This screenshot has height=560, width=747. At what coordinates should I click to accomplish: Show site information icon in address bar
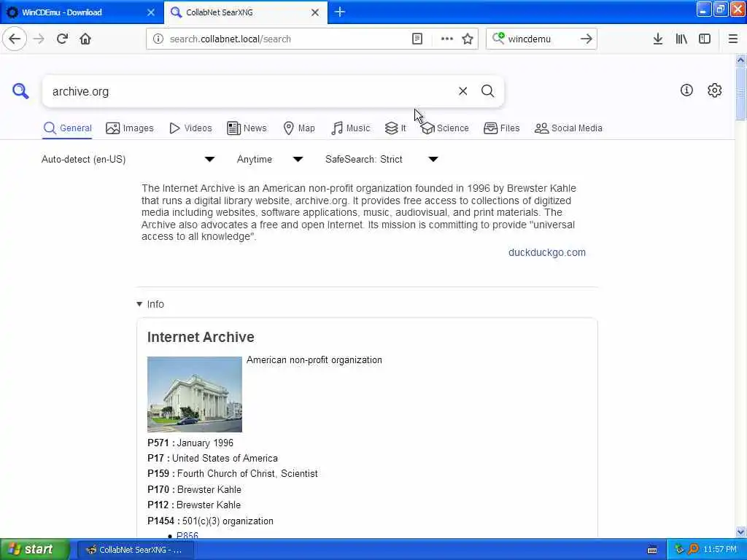pos(158,39)
